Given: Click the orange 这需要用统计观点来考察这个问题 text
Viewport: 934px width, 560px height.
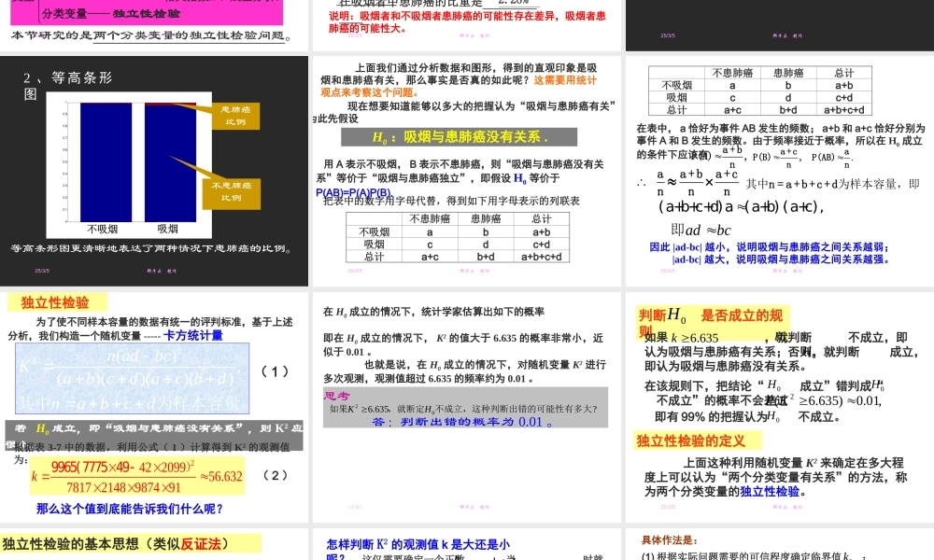Looking at the screenshot, I should [x=459, y=86].
